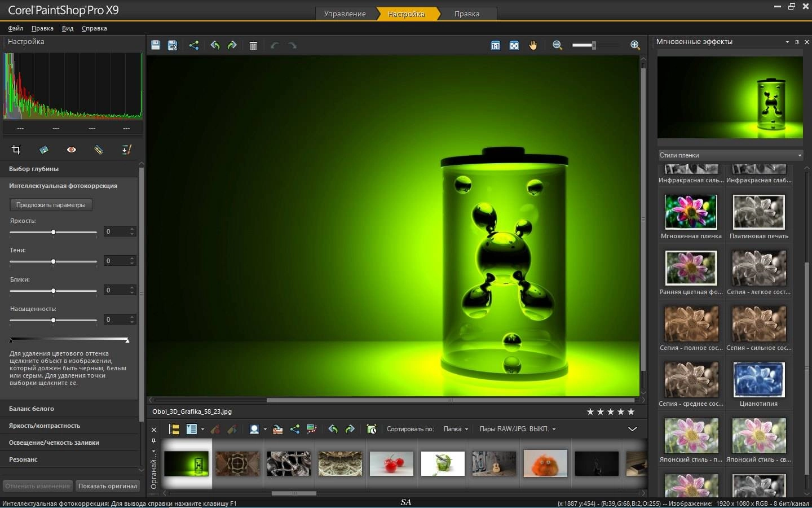Rotate left in organizer toolbar
The height and width of the screenshot is (508, 812).
(333, 429)
